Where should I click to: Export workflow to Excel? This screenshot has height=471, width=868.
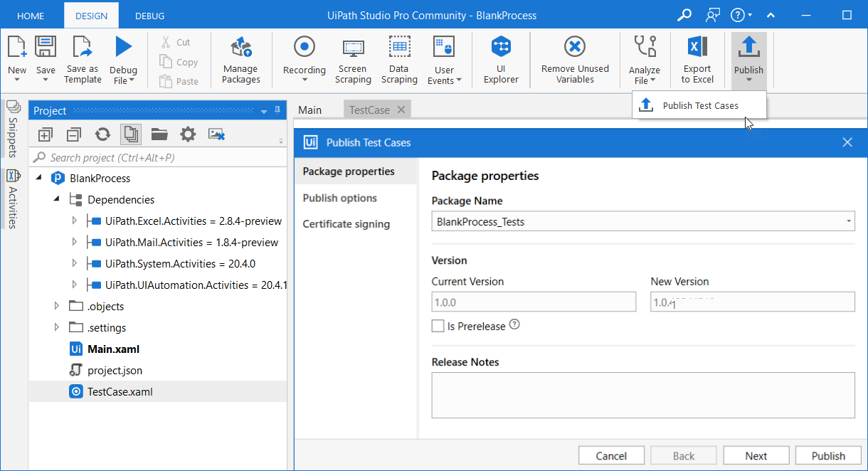tap(697, 60)
